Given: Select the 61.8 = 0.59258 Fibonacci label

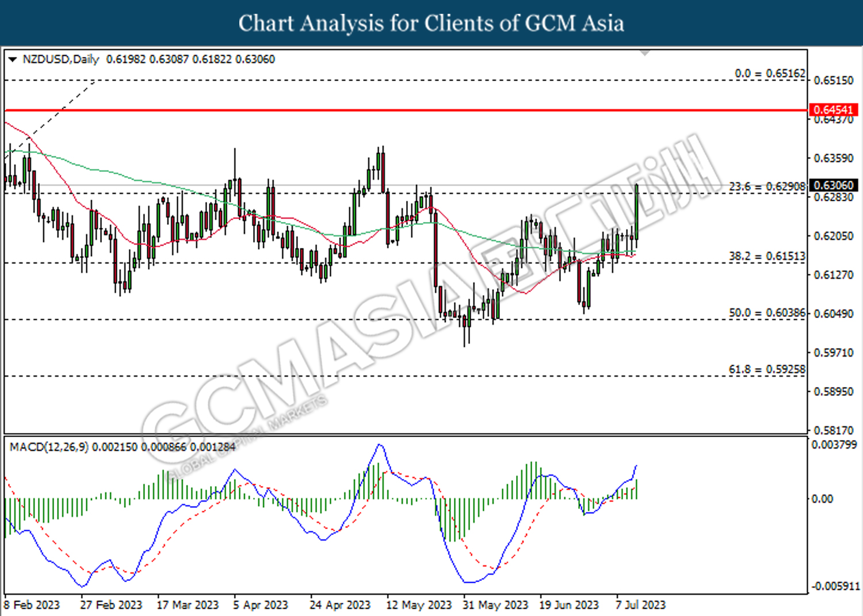Looking at the screenshot, I should point(767,369).
